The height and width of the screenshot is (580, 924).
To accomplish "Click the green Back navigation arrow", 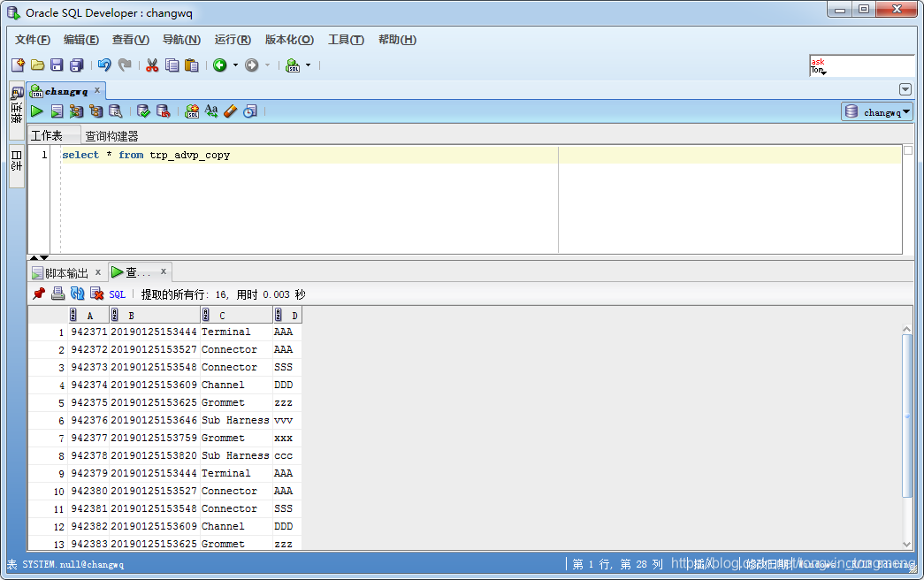I will 220,65.
